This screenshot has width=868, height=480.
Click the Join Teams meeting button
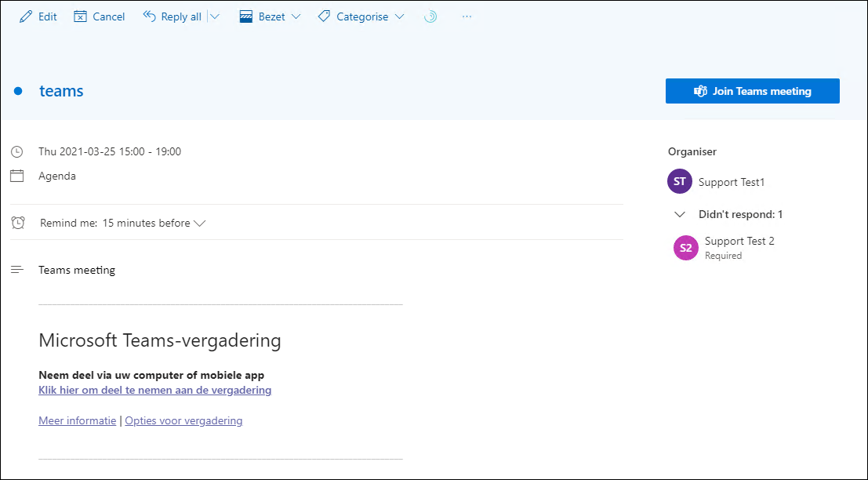[752, 91]
